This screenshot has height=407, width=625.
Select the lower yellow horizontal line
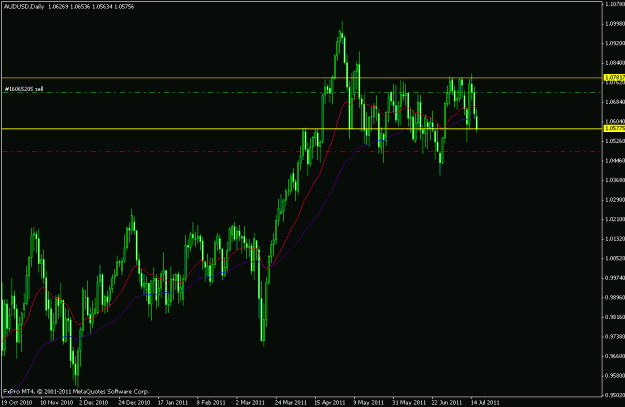[301, 128]
